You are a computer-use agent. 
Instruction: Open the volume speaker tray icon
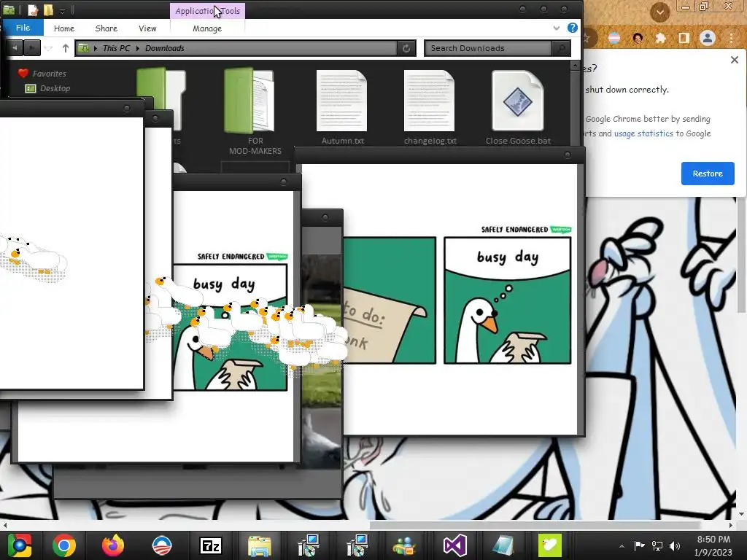pyautogui.click(x=675, y=545)
